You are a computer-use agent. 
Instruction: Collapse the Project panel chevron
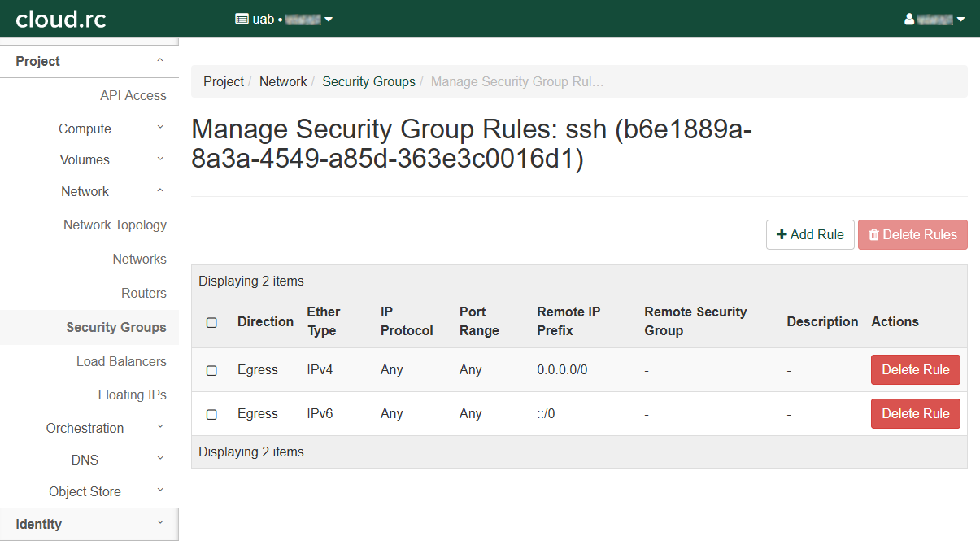[x=160, y=61]
